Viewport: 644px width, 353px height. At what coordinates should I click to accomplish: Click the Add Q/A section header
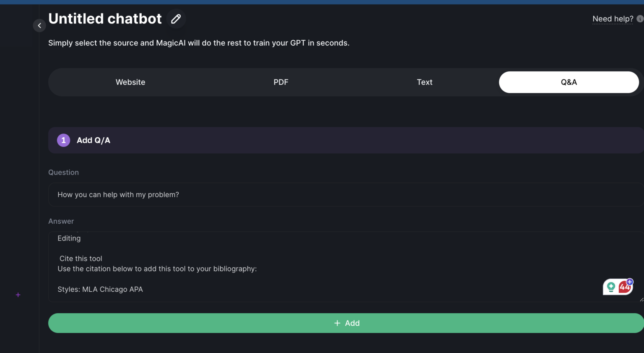[93, 141]
